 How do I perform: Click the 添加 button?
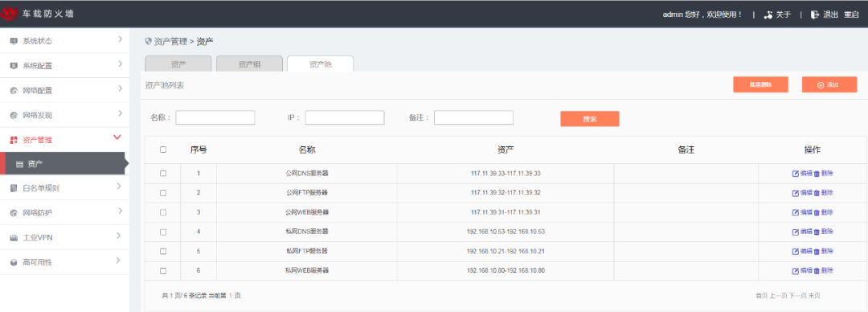tap(829, 84)
